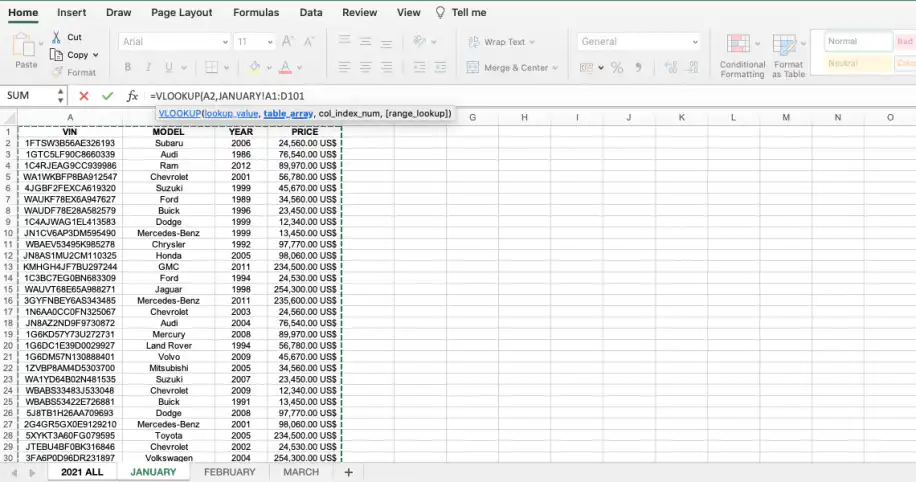Decrease font size with smaller A icon
Viewport: 916px width, 482px height.
(309, 41)
